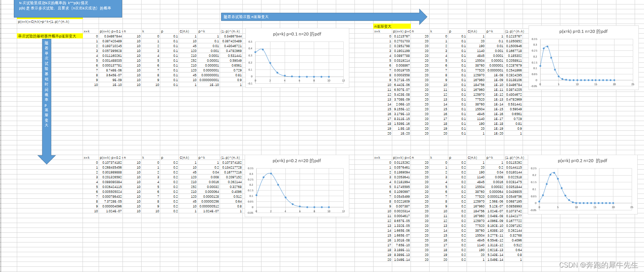Click cell with value 0.057395628
The width and height of the screenshot is (644, 272).
click(111, 51)
